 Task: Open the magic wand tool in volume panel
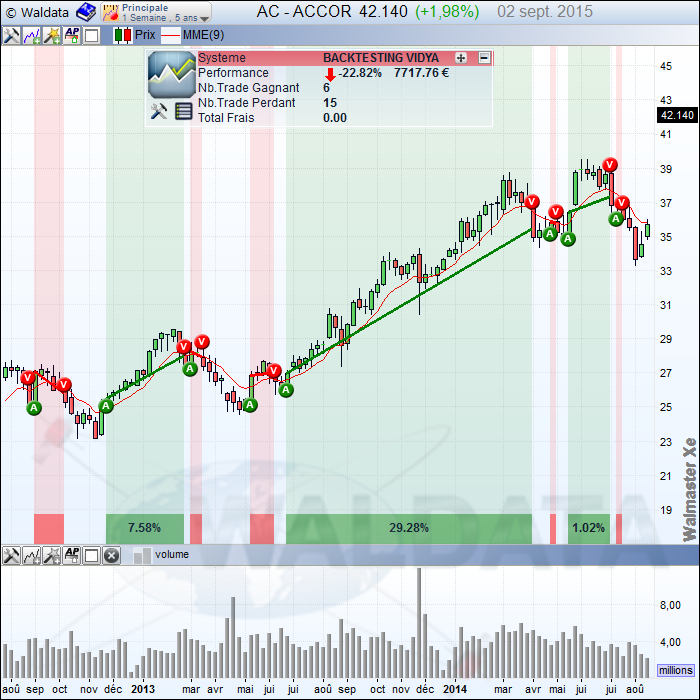pos(52,555)
